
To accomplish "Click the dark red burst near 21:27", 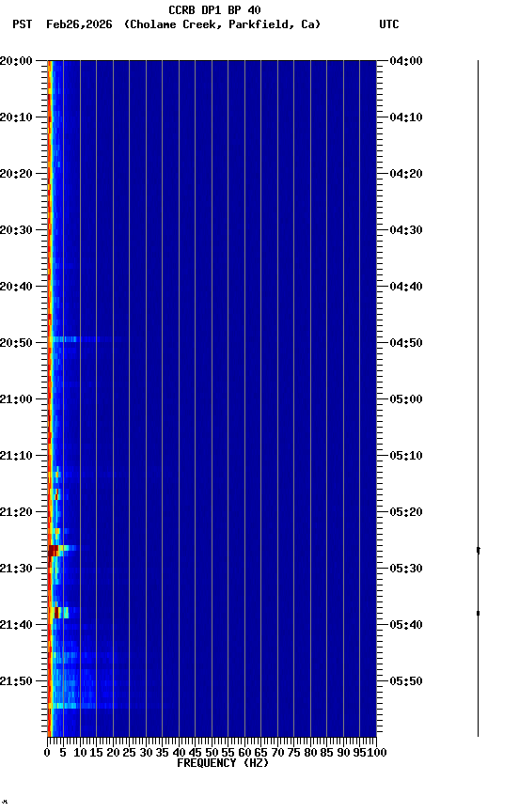I will [x=54, y=551].
